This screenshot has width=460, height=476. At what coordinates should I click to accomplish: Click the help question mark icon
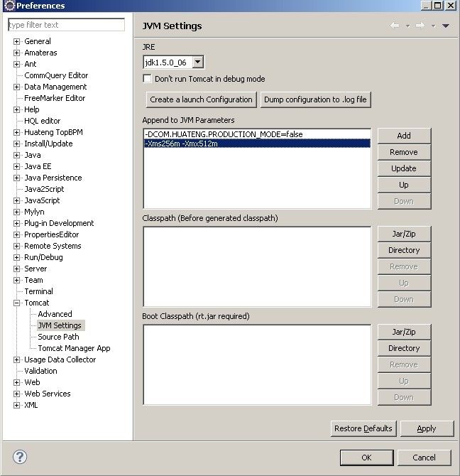point(20,457)
